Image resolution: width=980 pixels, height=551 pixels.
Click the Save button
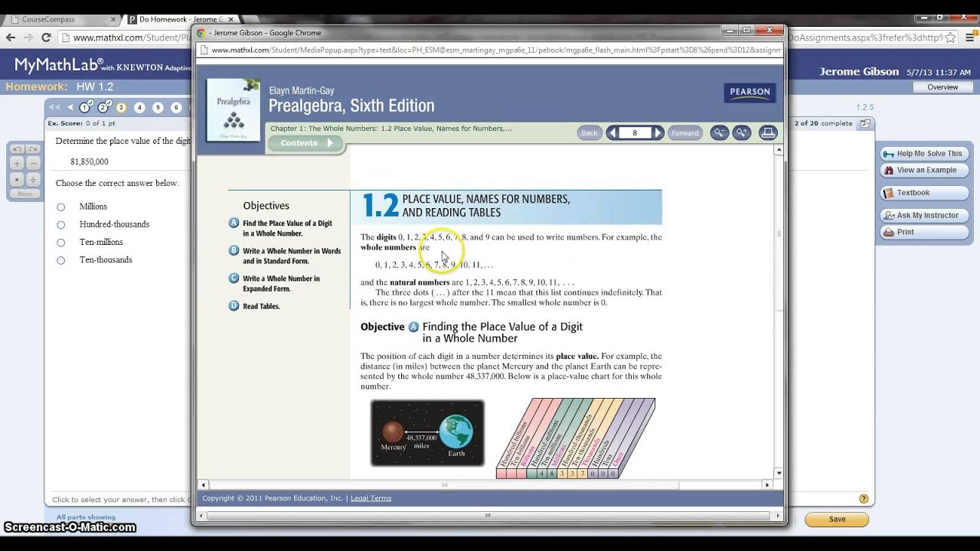tap(837, 520)
